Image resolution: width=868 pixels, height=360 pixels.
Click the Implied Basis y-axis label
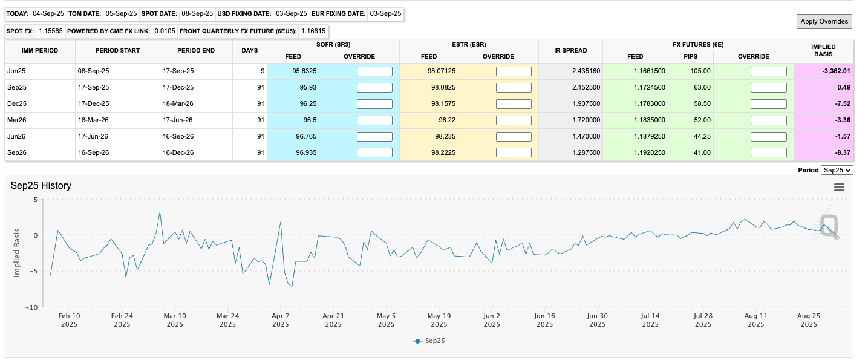click(17, 253)
